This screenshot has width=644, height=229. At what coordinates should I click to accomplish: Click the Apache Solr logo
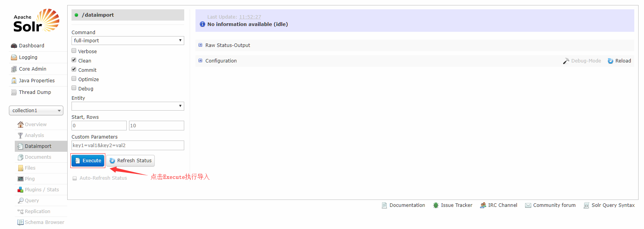point(36,21)
